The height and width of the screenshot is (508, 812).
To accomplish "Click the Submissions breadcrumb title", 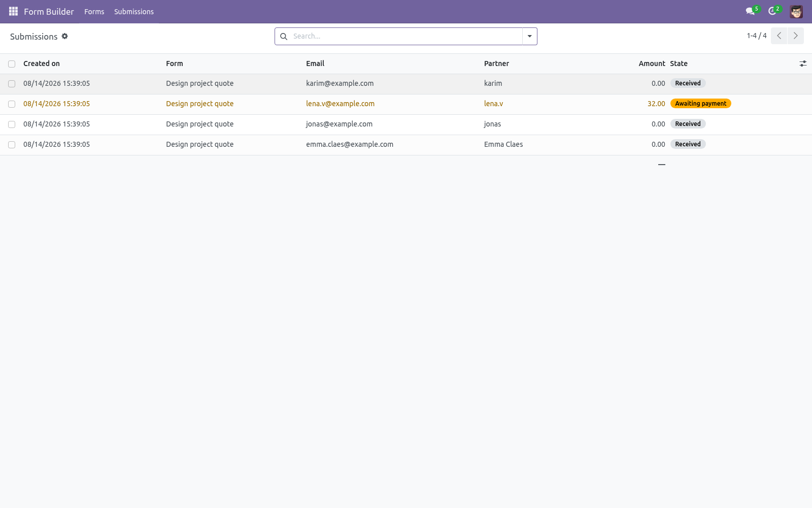I will pos(33,37).
